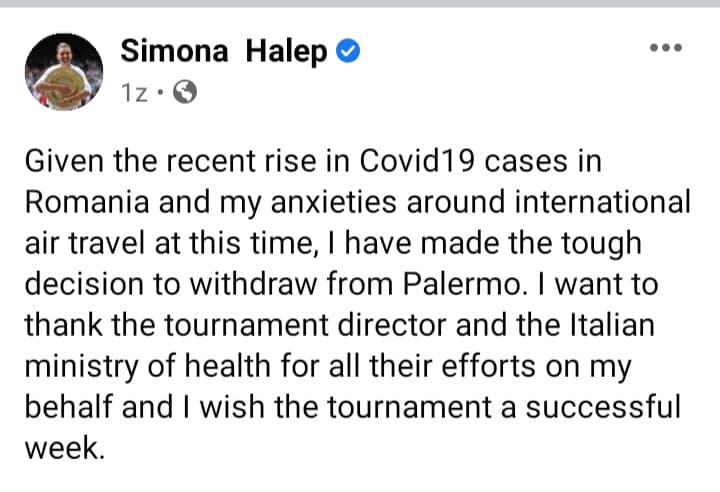Open Simona Halep's circular profile picture
Viewport: 720px width, 492px height.
coord(64,72)
